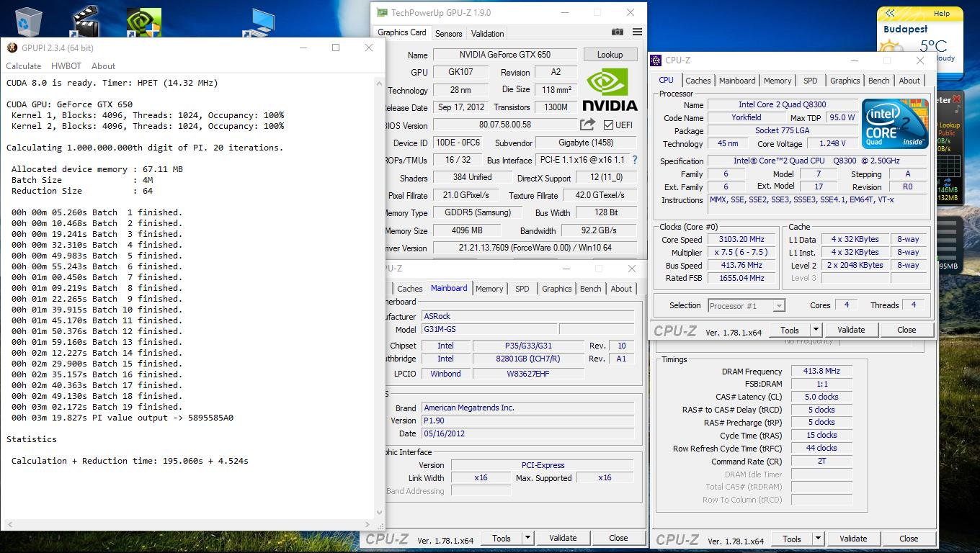This screenshot has width=980, height=553.
Task: Open the Recycle Bin desktop icon
Action: (x=28, y=21)
